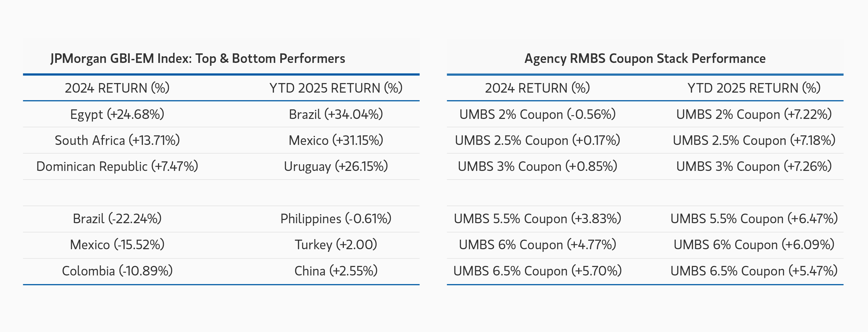Select the Dominican Republic (+7.47%) cell

tap(117, 166)
